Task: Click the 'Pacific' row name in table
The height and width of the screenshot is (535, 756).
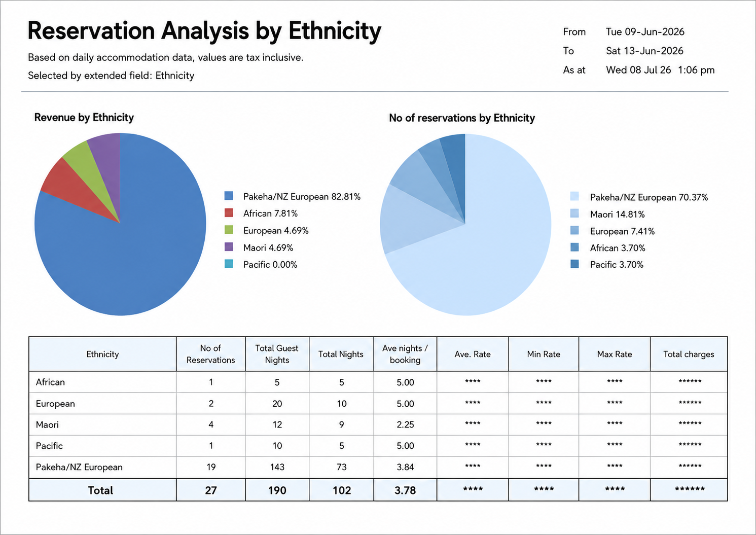Action: pos(49,446)
